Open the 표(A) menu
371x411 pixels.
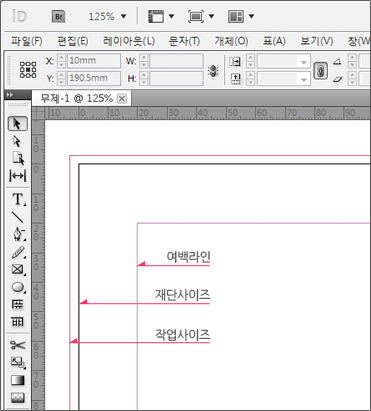click(274, 41)
